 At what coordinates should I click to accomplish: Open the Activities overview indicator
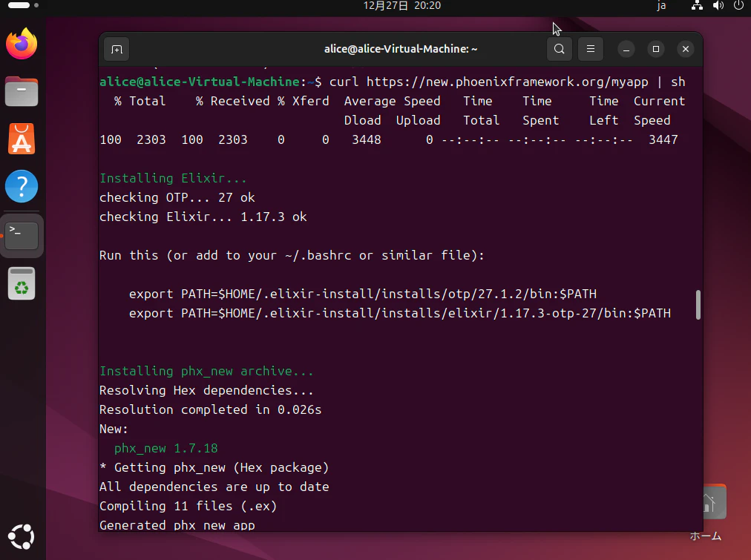click(x=23, y=5)
